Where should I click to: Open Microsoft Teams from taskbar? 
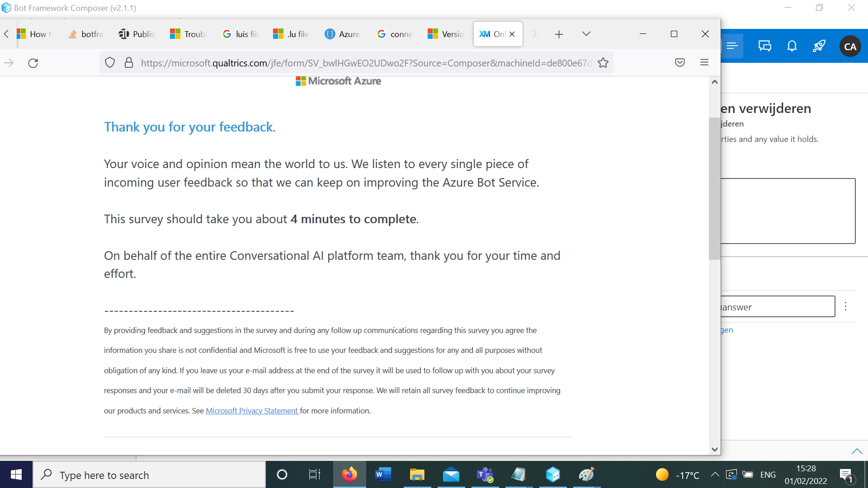tap(485, 474)
